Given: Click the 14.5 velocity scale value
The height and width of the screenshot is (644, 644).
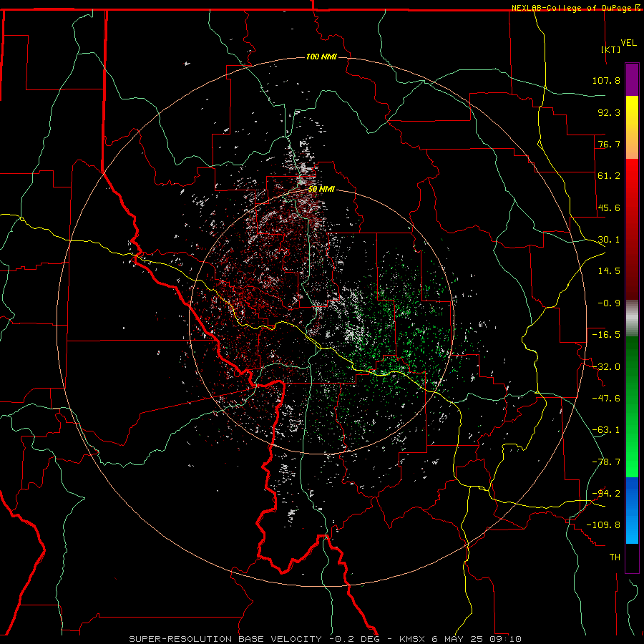Looking at the screenshot, I should 609,271.
